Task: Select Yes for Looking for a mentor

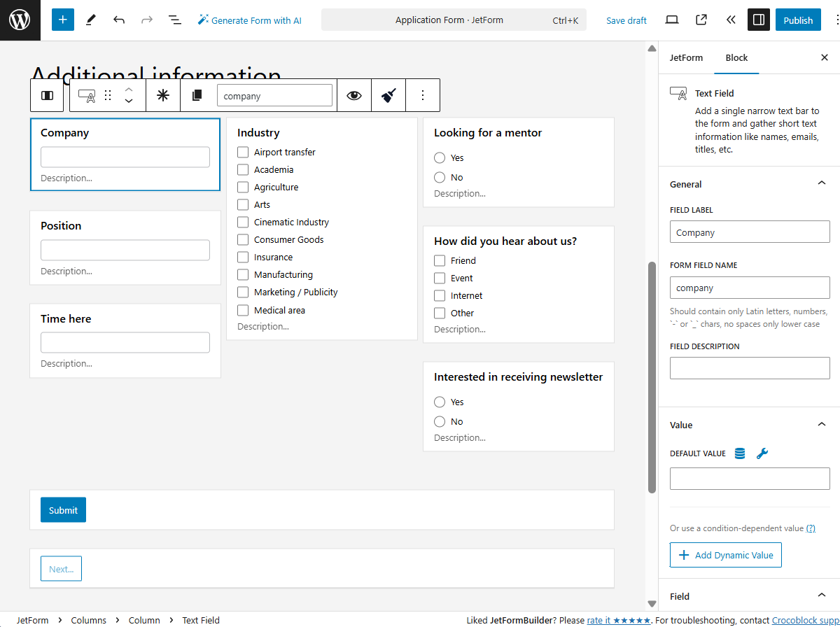Action: pyautogui.click(x=440, y=157)
